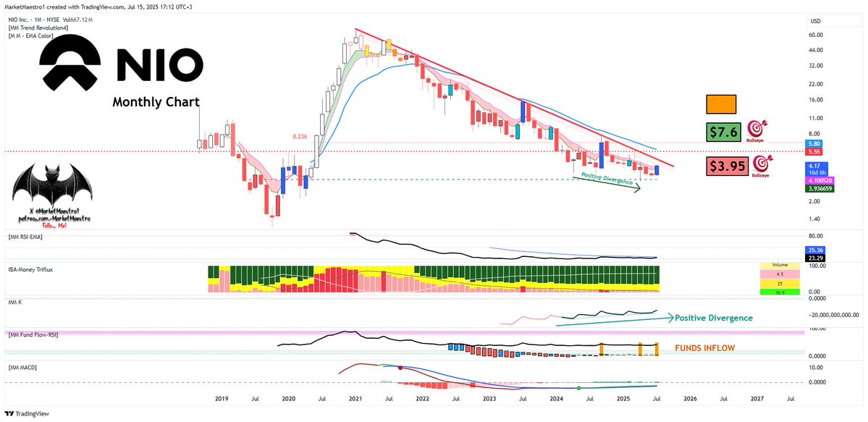Viewport: 868px width, 422px height.
Task: Click the Bullseye icon beside the $7.6 target
Action: click(x=757, y=130)
